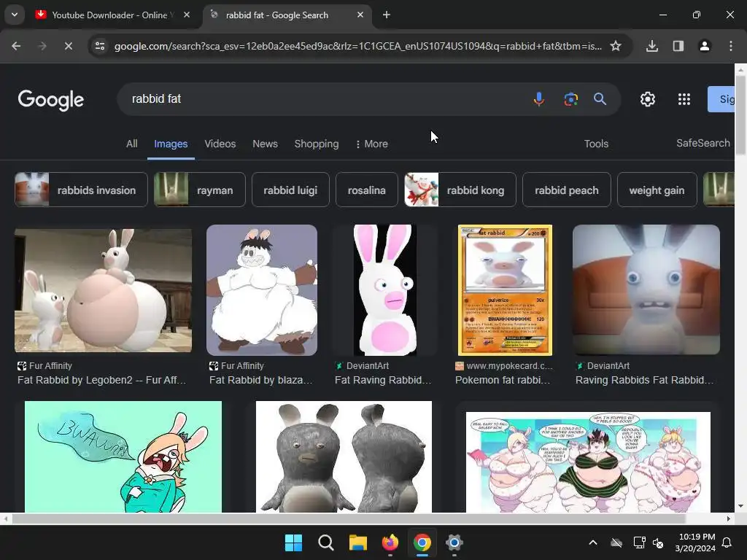Toggle Chrome side panel
Screen dimensions: 747x560
678,46
